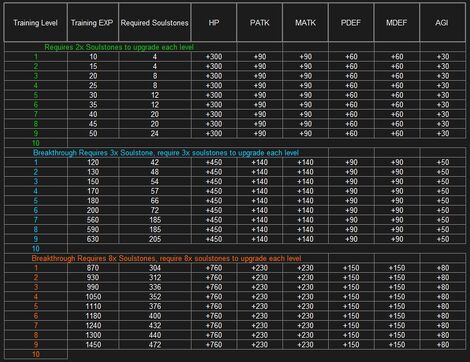This screenshot has height=362, width=470.
Task: Click Training EXP value 120
Action: tap(93, 162)
